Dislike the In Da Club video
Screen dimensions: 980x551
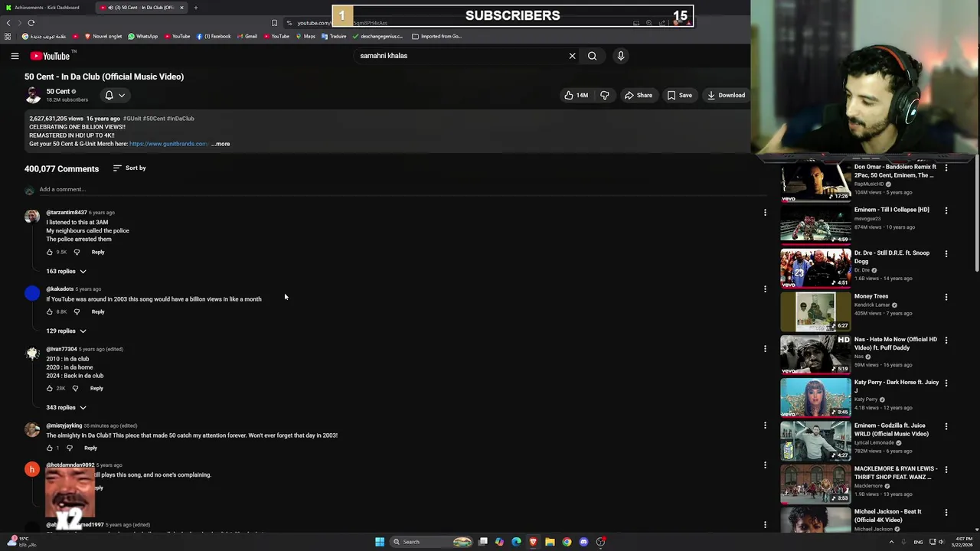(x=605, y=96)
